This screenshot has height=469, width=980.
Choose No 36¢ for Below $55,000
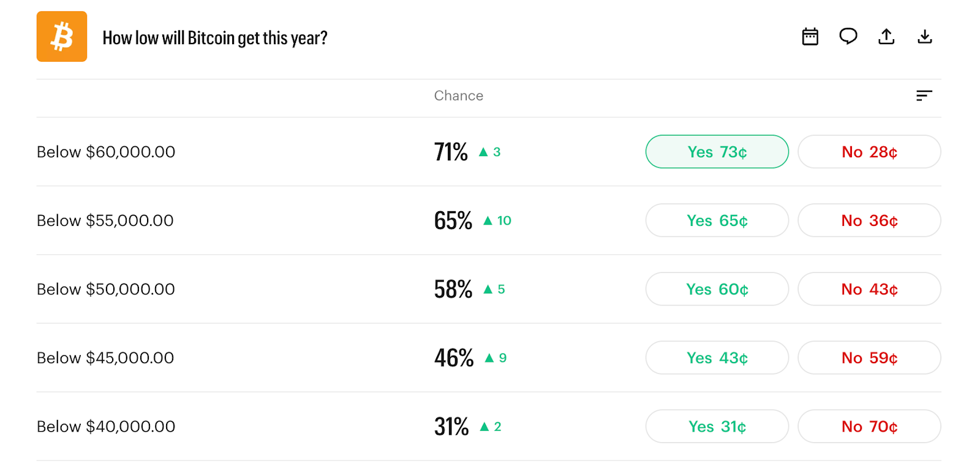click(x=869, y=220)
